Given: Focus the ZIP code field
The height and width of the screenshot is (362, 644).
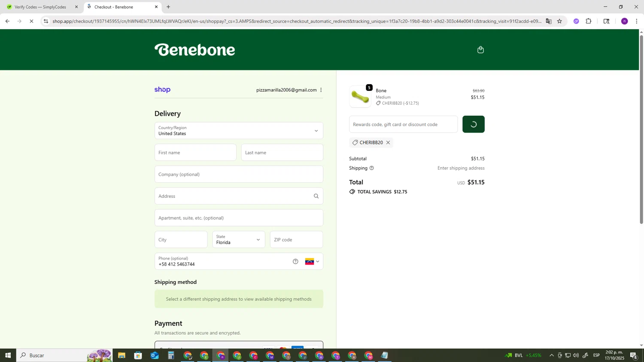Looking at the screenshot, I should coord(297,240).
